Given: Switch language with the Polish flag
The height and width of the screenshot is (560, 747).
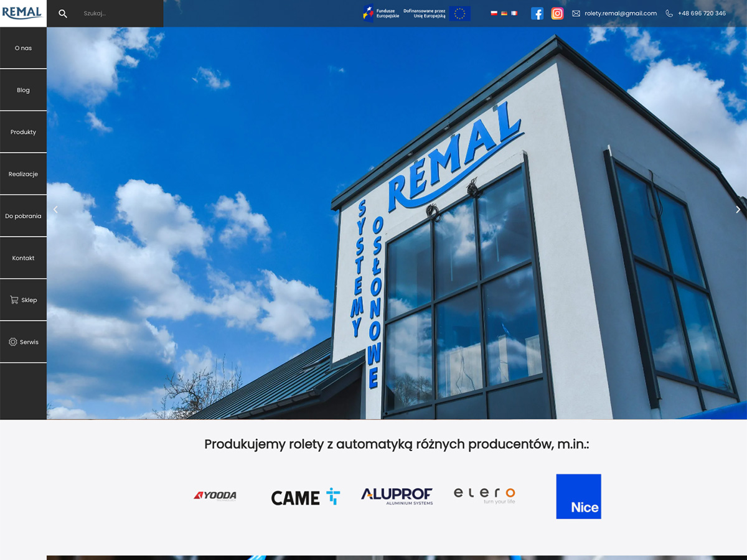Looking at the screenshot, I should coord(494,13).
